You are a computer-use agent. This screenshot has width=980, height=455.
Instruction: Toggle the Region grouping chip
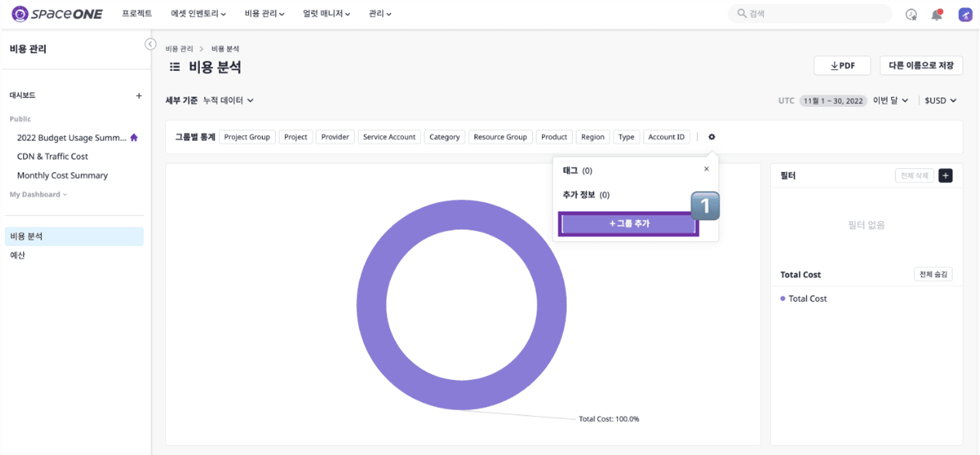(x=593, y=137)
